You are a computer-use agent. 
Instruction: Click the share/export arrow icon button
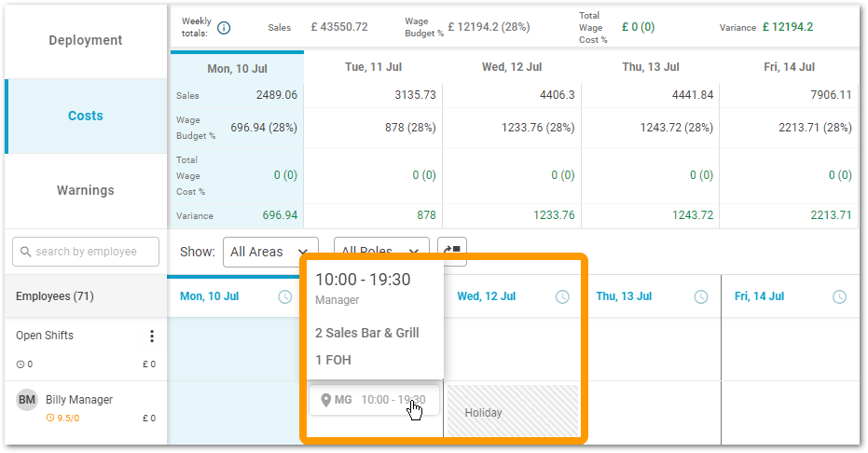[x=452, y=251]
